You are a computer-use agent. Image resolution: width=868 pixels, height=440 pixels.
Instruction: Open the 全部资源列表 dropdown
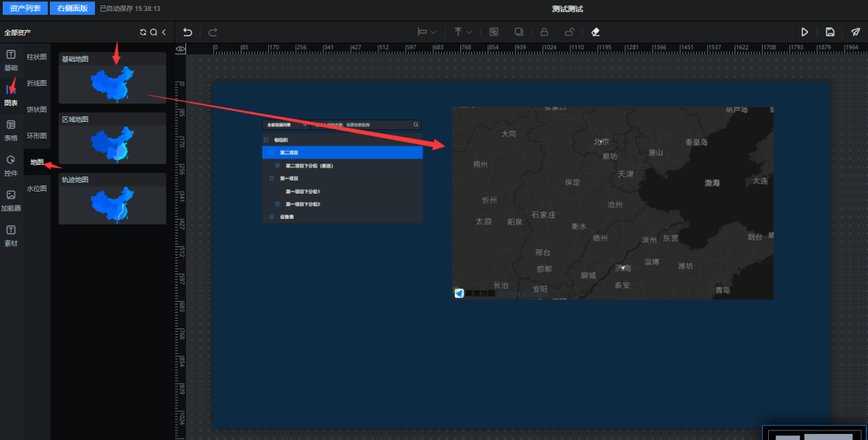tap(285, 125)
